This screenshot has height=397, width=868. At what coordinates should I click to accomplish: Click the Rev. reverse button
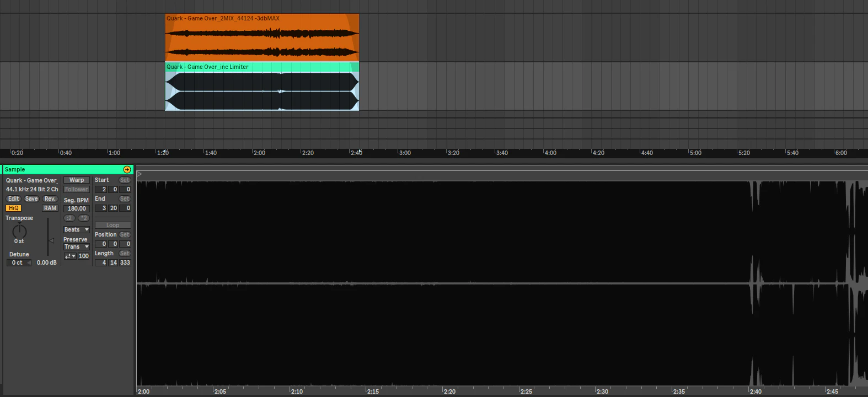[x=50, y=198]
